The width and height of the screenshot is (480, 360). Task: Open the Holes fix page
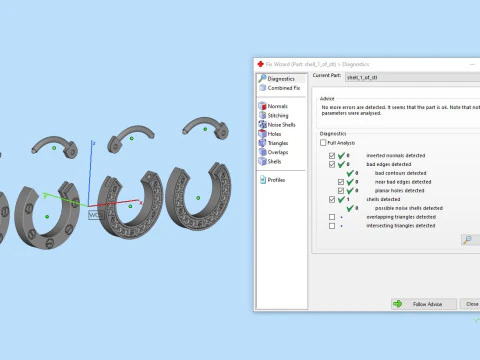tap(274, 134)
